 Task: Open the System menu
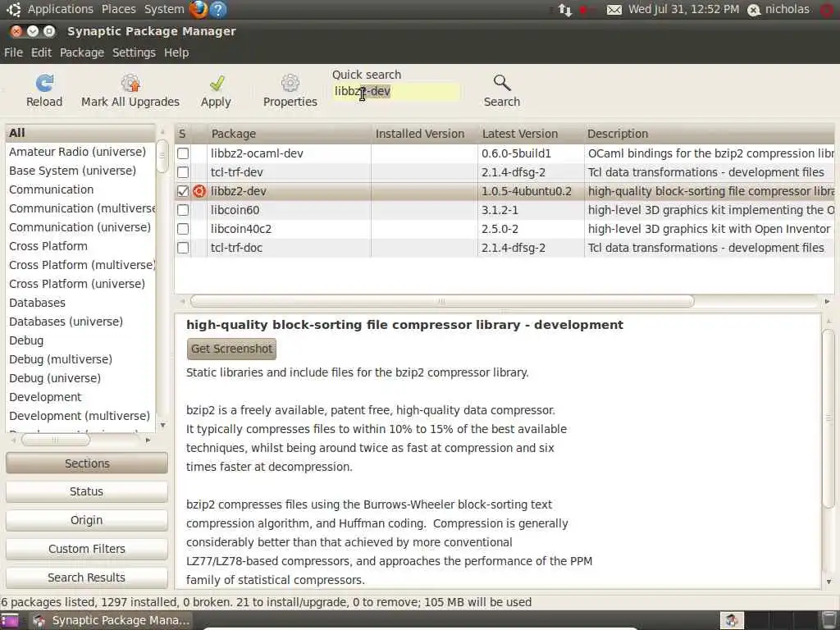pyautogui.click(x=164, y=9)
